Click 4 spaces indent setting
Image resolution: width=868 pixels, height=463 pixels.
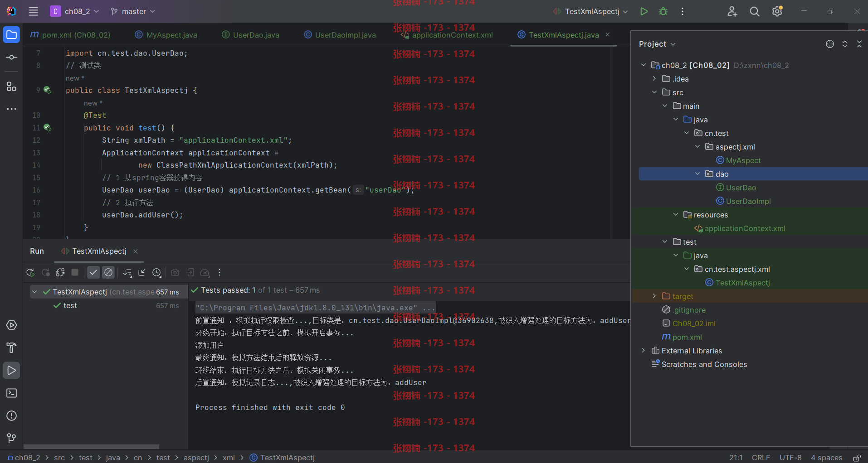826,458
